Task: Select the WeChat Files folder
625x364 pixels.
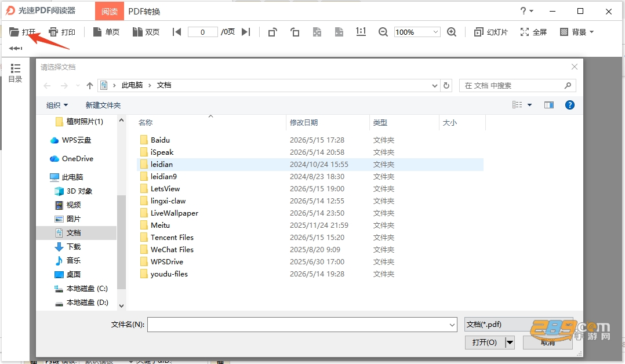Action: (x=311, y=250)
